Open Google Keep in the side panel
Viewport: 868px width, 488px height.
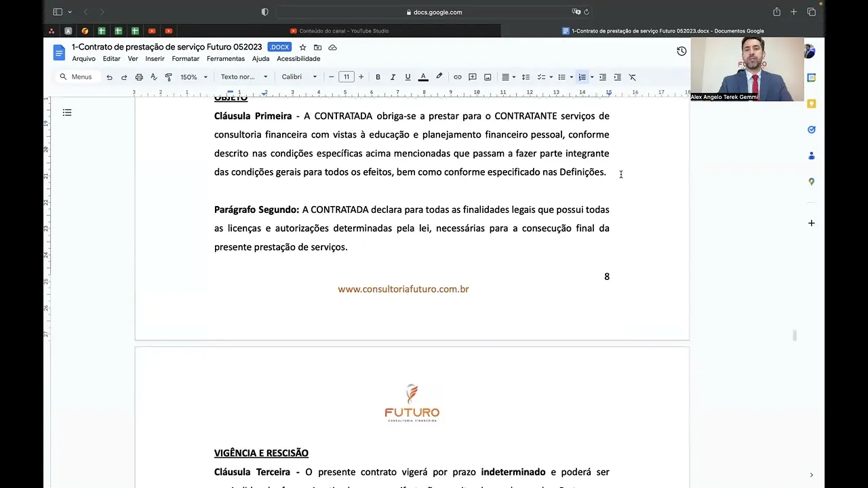(x=811, y=104)
